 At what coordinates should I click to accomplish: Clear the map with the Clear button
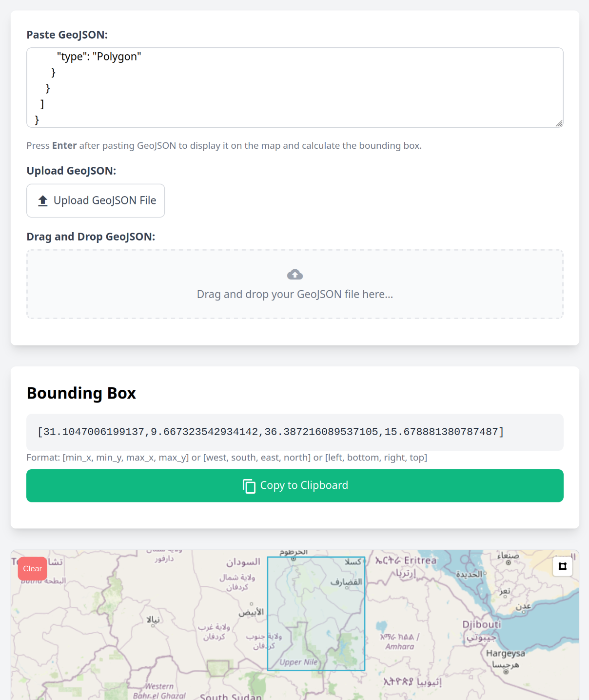(x=33, y=569)
